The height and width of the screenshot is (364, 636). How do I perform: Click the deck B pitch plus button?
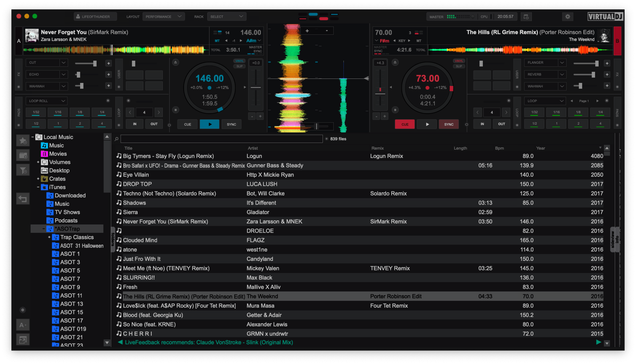[385, 116]
